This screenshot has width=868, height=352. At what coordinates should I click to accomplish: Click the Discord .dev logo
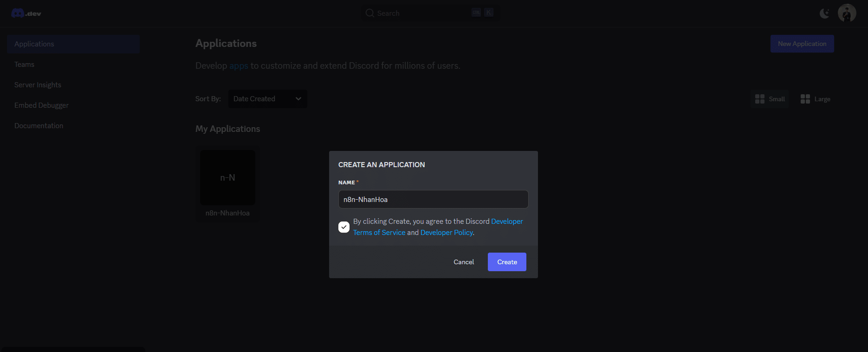pyautogui.click(x=26, y=13)
